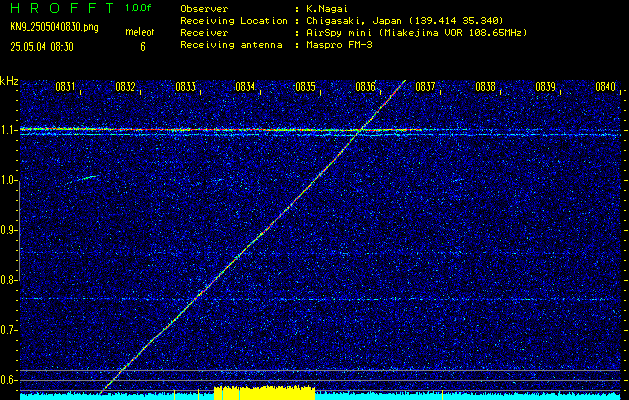Image resolution: width=629 pixels, height=400 pixels.
Task: Click the 0839 time marker
Action: [545, 87]
